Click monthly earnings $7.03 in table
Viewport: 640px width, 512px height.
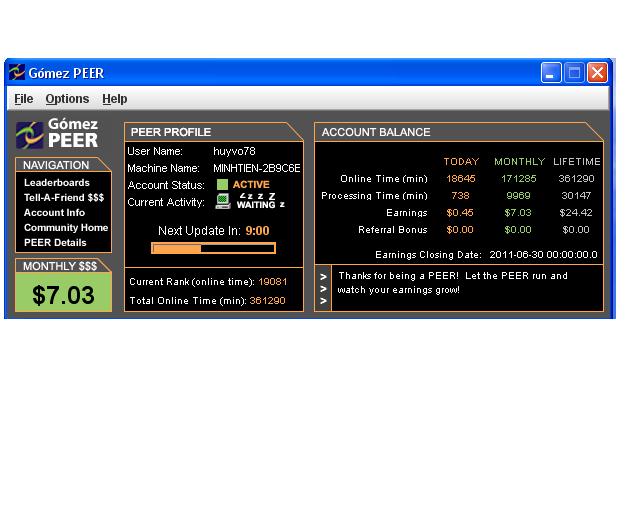pyautogui.click(x=518, y=213)
